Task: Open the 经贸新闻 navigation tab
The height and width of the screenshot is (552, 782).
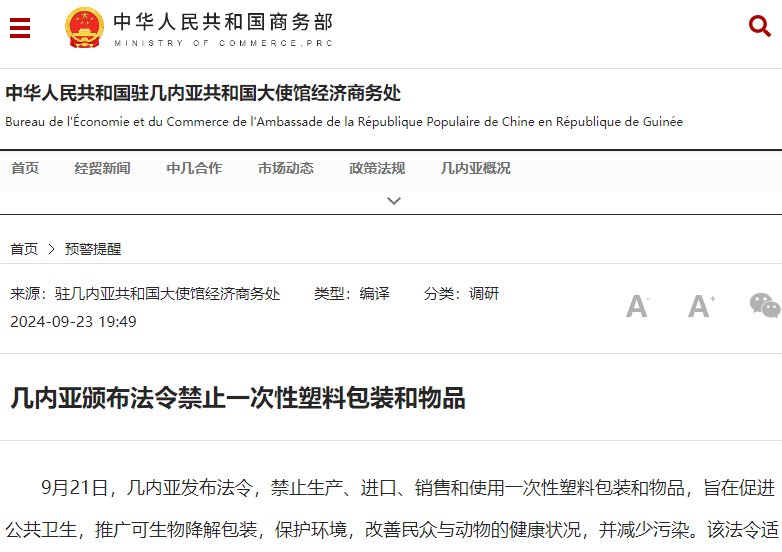Action: [x=102, y=168]
